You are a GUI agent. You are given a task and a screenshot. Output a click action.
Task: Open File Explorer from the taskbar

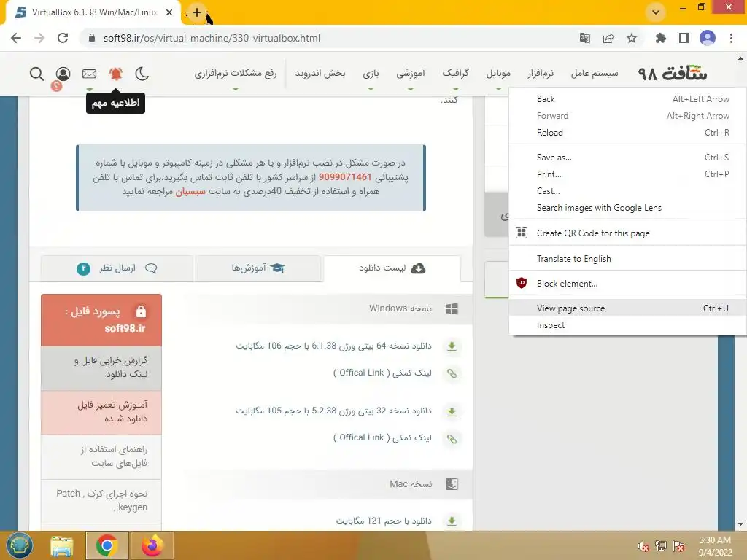62,545
